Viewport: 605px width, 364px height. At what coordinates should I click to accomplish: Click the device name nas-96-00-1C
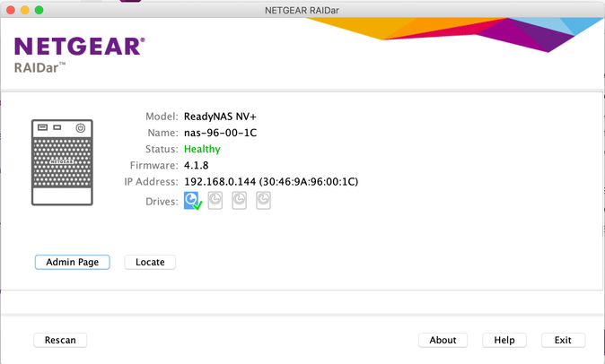(x=218, y=133)
